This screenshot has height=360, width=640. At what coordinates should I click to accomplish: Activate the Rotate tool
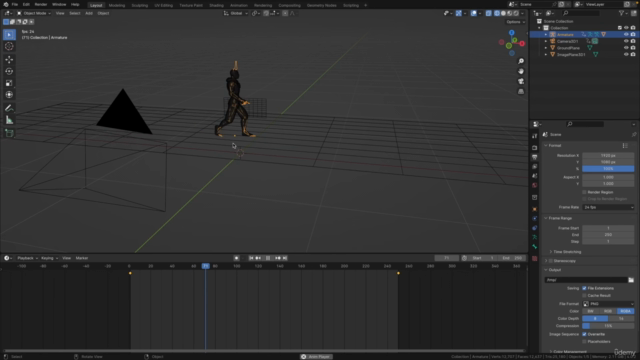pos(9,71)
